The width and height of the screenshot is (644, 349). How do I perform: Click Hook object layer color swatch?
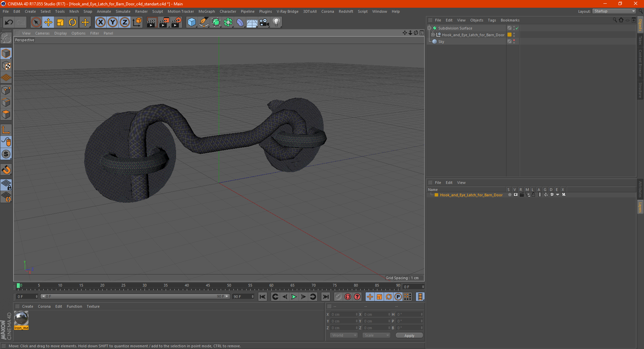pyautogui.click(x=509, y=35)
